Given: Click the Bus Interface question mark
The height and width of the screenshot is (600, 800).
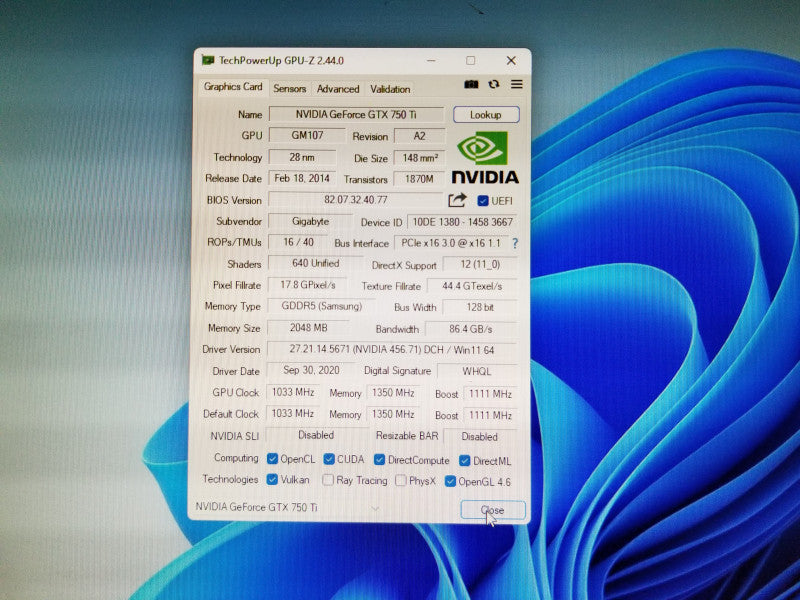Looking at the screenshot, I should (515, 243).
